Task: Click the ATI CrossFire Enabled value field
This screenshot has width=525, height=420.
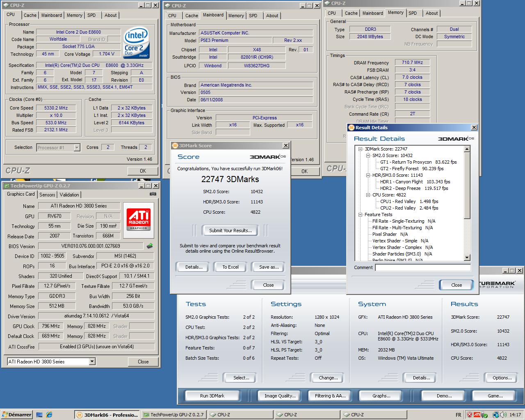Action: 96,347
